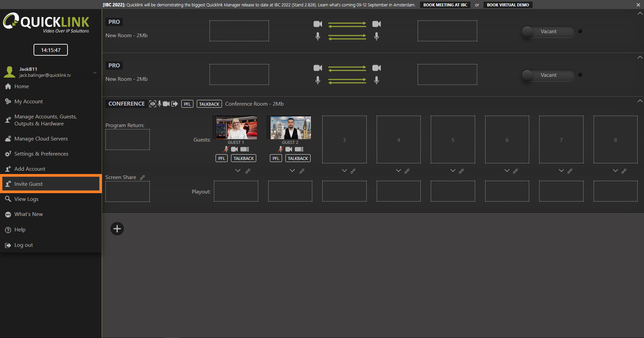Toggle Vacant switch for first PRO room
Image resolution: width=644 pixels, height=338 pixels.
tap(548, 32)
